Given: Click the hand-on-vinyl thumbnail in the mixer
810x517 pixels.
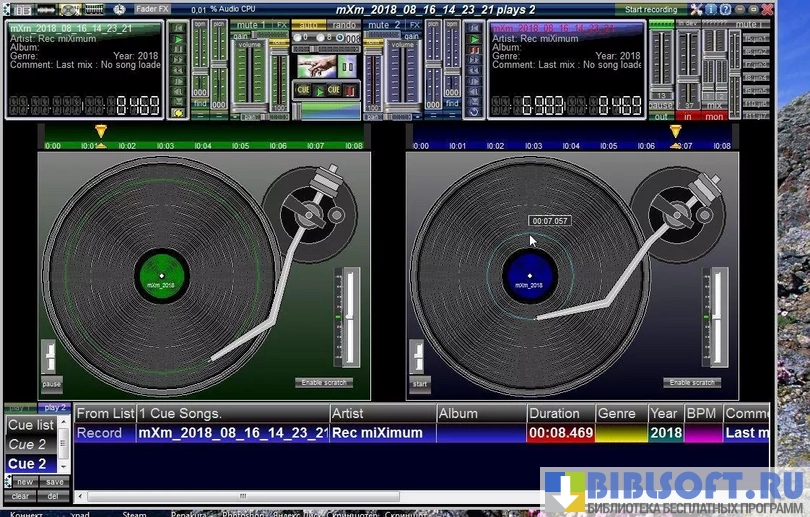Looking at the screenshot, I should tap(318, 65).
